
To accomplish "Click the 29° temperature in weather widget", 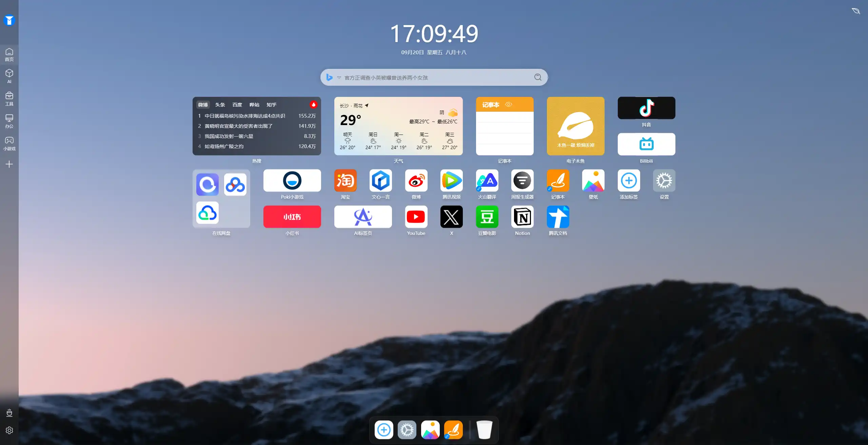I will tap(351, 120).
